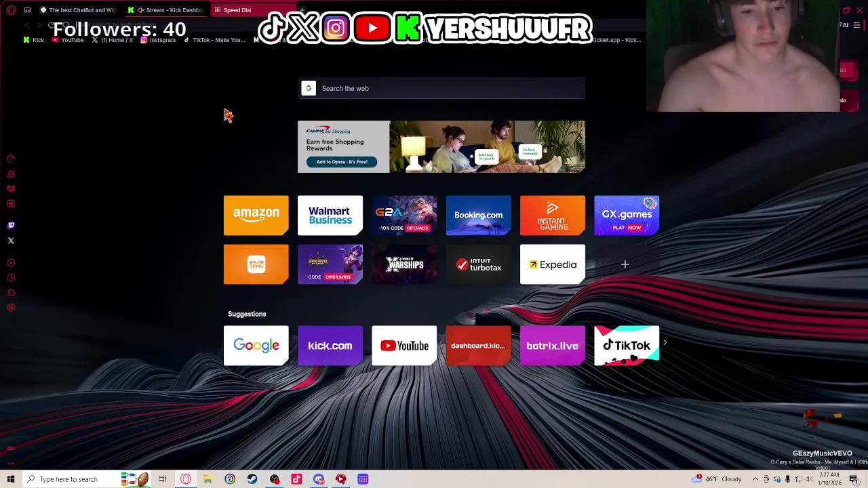Open Discord icon on the taskbar
Screen dimensions: 868x488
(x=319, y=479)
